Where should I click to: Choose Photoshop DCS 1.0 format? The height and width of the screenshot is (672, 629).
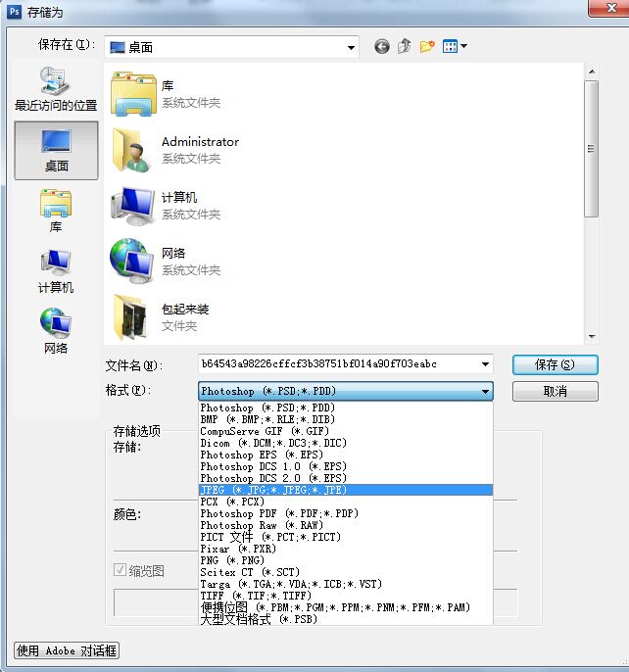click(346, 466)
